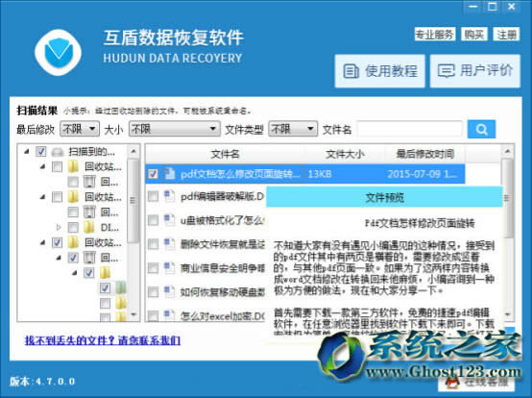Expand the DI... folder node
The image size is (532, 398).
coord(59,227)
